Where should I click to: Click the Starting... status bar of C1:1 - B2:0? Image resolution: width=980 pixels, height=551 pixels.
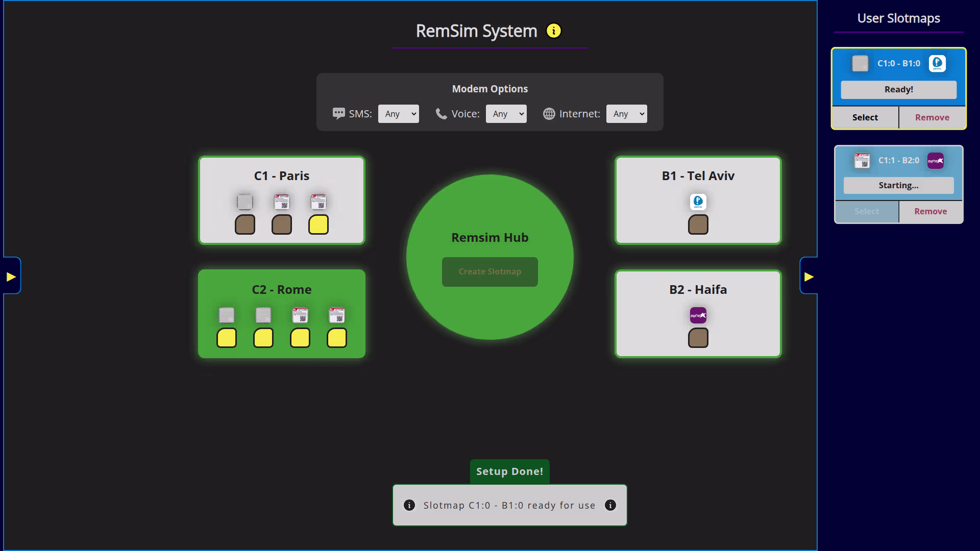pyautogui.click(x=899, y=185)
